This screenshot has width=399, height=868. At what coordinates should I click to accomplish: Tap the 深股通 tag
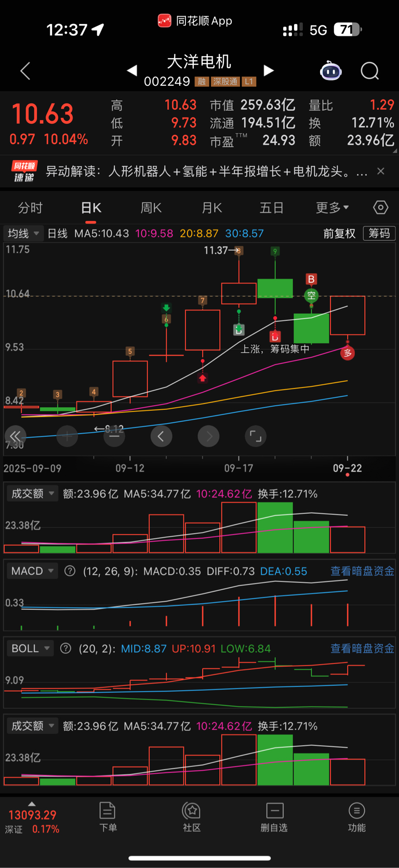(225, 82)
